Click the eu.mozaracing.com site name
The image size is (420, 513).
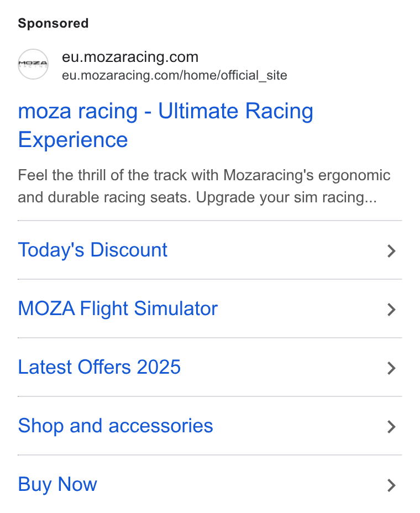pos(130,57)
